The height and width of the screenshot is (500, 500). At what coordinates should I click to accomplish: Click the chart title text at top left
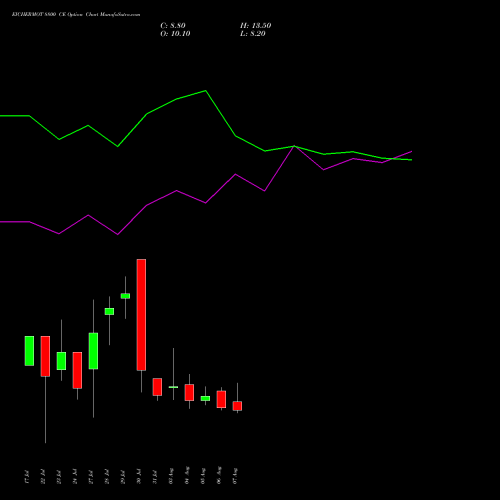[x=76, y=15]
